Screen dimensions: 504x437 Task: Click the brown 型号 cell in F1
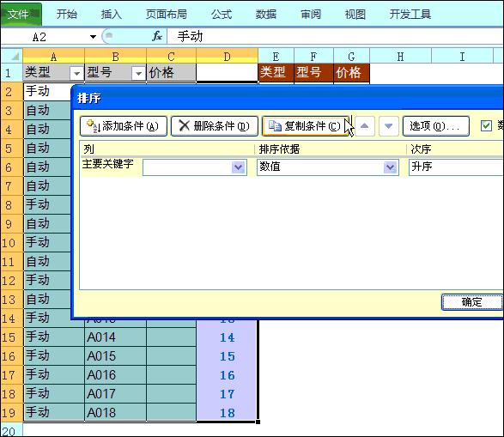pos(313,73)
